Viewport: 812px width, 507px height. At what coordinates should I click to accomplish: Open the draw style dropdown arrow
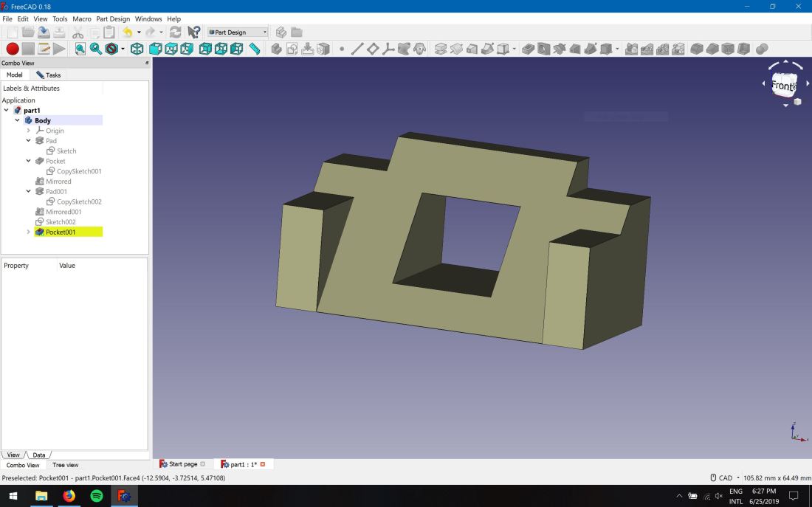coord(123,49)
